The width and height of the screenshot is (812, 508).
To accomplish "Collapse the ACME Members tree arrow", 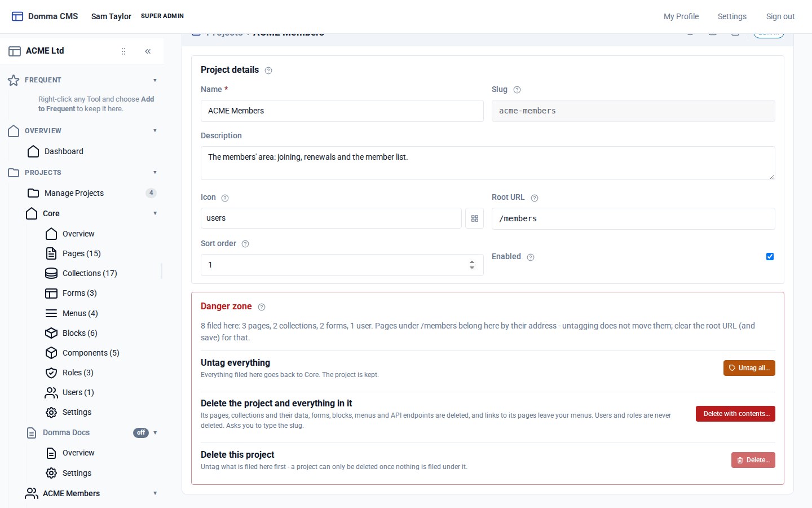I will click(155, 493).
